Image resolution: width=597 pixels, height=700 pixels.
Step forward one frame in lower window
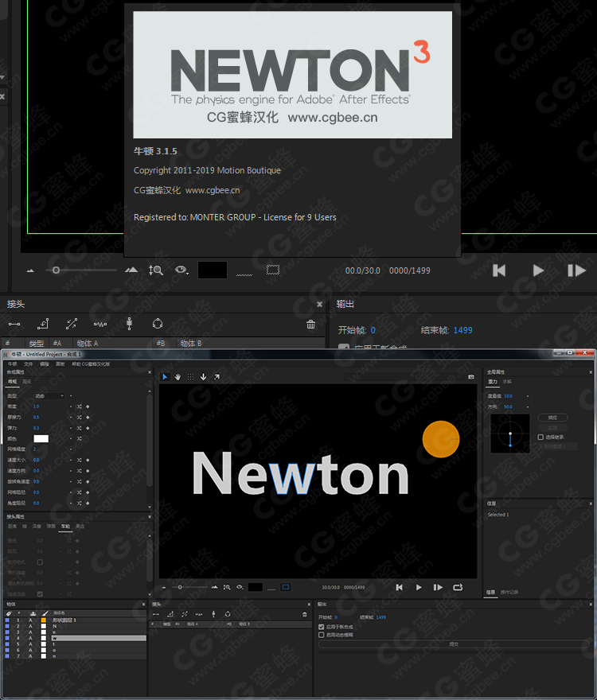(438, 587)
